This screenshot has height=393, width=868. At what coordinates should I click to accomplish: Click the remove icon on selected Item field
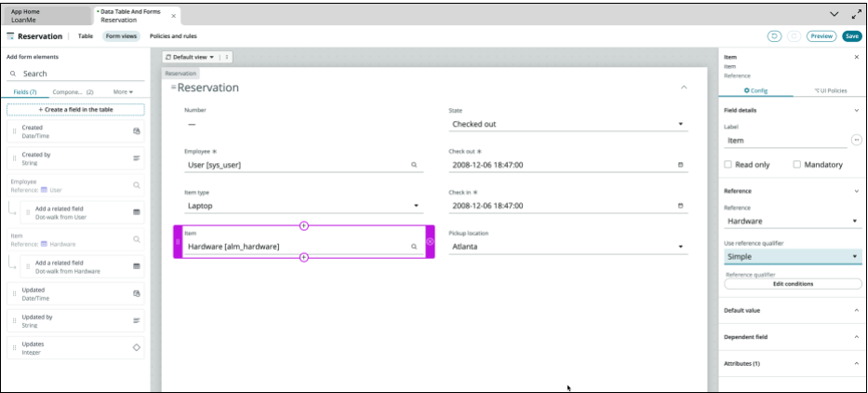pos(430,242)
